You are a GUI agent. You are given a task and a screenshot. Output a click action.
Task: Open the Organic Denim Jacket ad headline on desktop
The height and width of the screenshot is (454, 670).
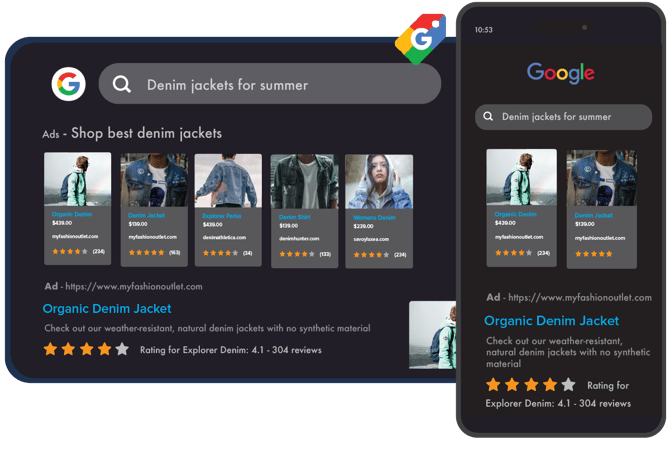pos(107,309)
